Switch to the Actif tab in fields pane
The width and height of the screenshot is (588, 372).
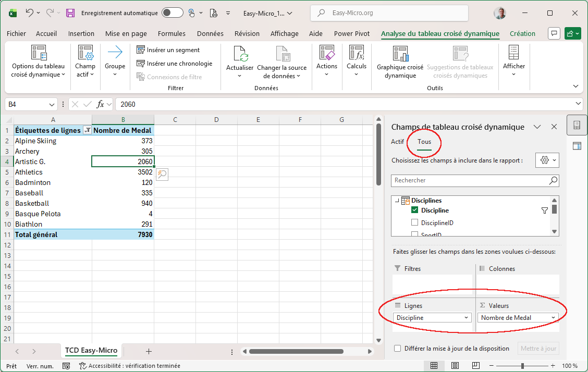tap(397, 142)
